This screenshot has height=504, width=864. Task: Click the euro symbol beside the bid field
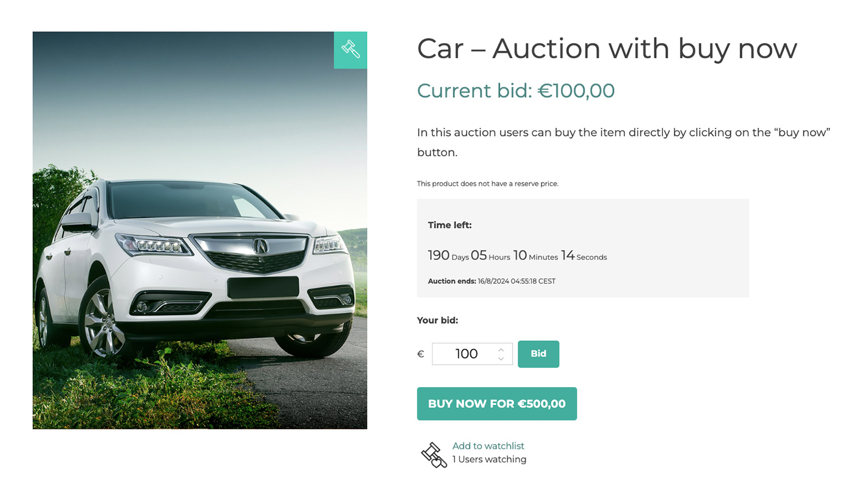(420, 354)
